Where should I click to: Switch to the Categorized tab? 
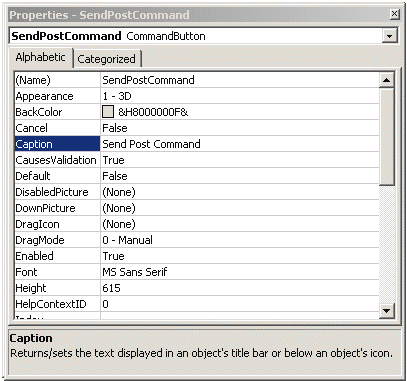tap(107, 59)
